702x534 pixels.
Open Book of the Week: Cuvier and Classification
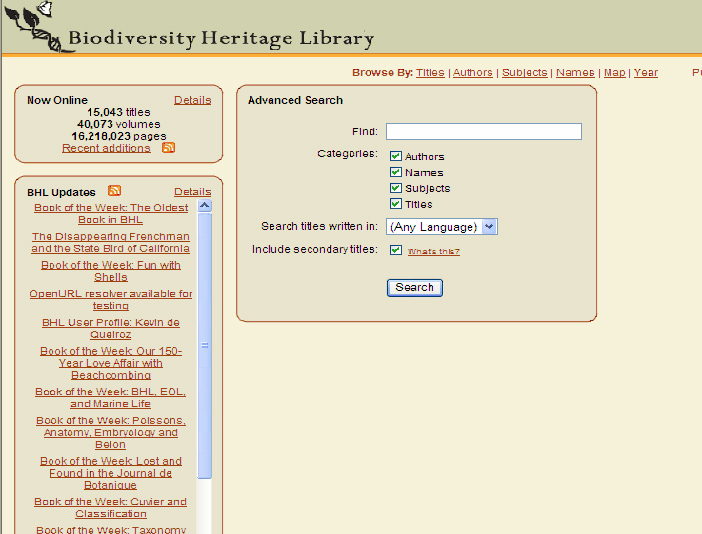click(x=111, y=508)
